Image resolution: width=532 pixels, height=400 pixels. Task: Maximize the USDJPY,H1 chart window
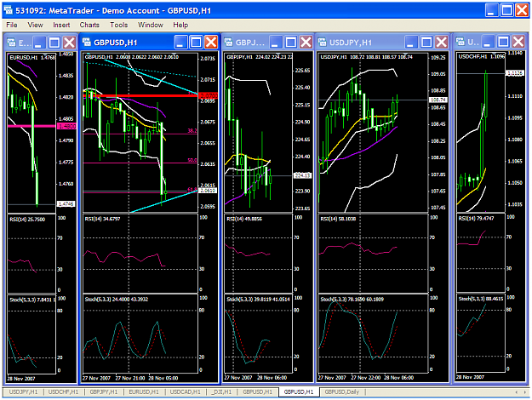click(426, 43)
